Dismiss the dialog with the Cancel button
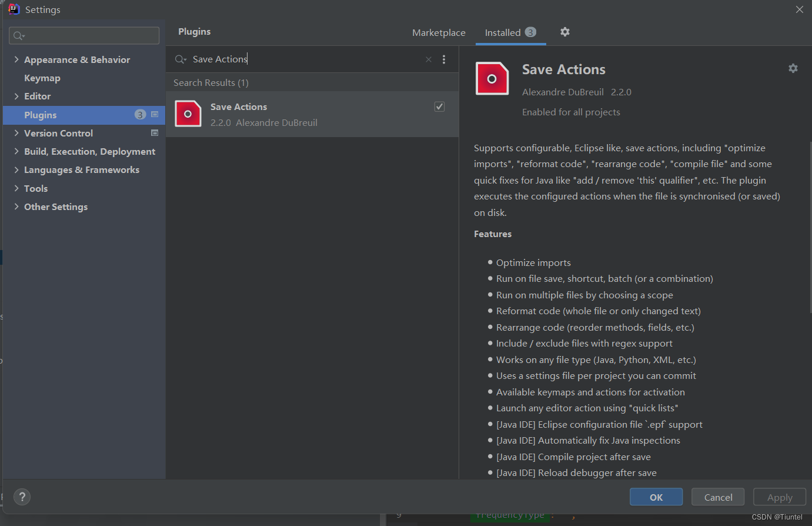812x526 pixels. pos(718,497)
